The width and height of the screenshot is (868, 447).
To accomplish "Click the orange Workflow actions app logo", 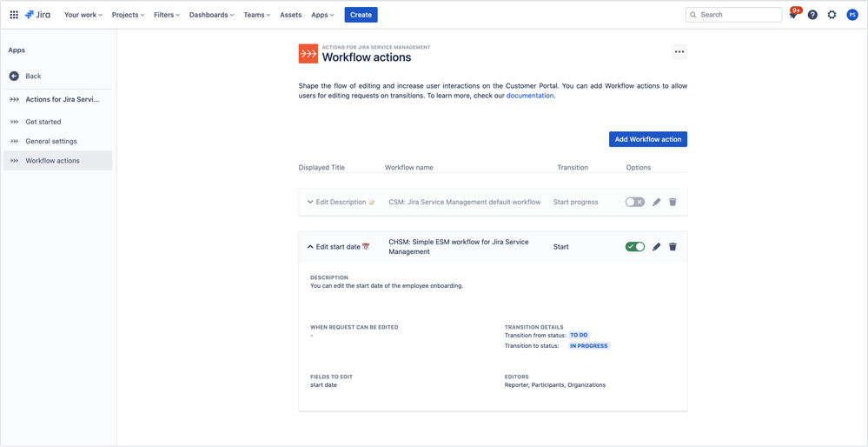I will point(308,54).
